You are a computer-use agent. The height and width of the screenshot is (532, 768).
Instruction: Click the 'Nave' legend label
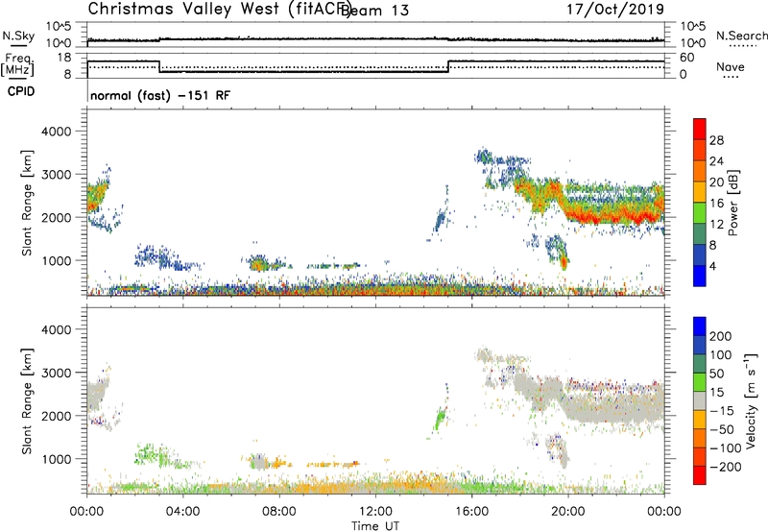click(730, 66)
